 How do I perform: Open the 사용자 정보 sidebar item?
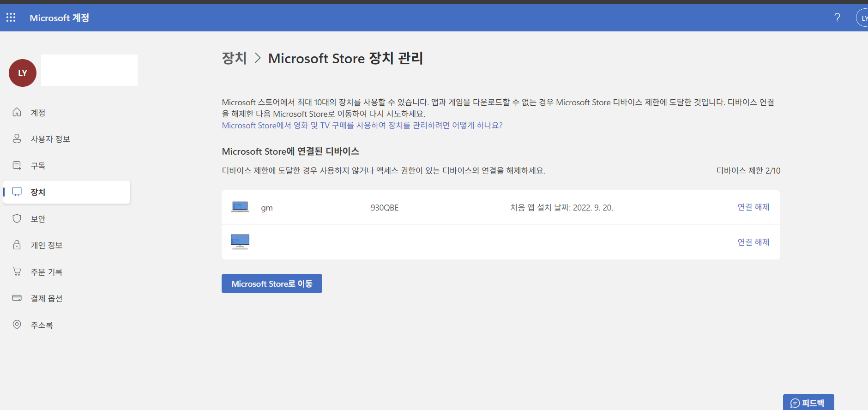(x=66, y=139)
